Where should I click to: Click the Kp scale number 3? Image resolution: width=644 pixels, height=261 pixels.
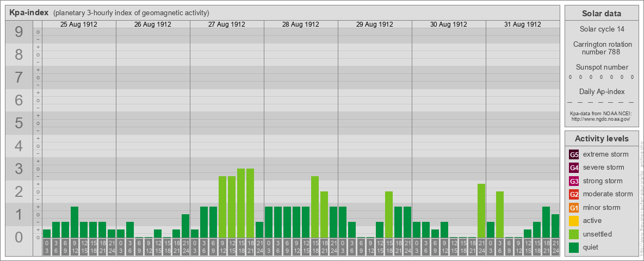19,169
